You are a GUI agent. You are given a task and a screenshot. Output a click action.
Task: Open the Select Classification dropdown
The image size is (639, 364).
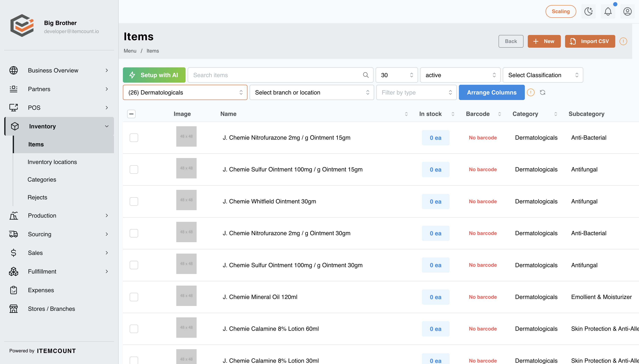(x=543, y=75)
